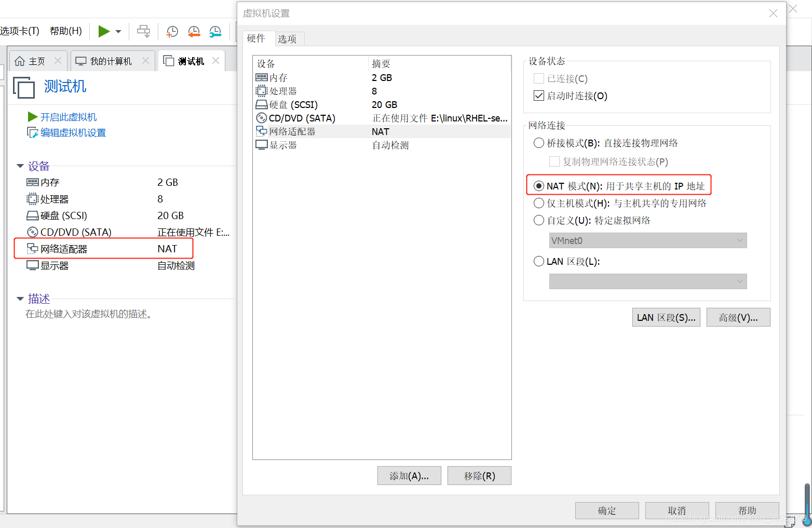Select 内存 row icon in settings device list
Image resolution: width=812 pixels, height=528 pixels.
pos(262,77)
